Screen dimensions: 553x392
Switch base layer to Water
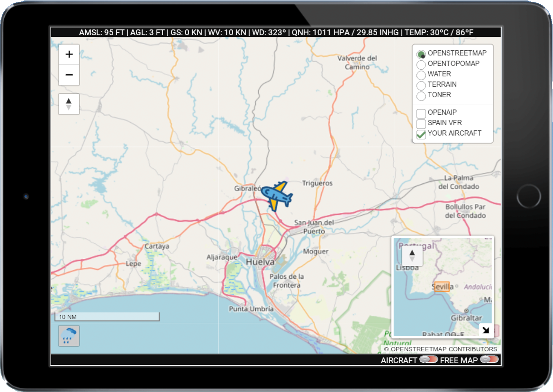(x=421, y=75)
